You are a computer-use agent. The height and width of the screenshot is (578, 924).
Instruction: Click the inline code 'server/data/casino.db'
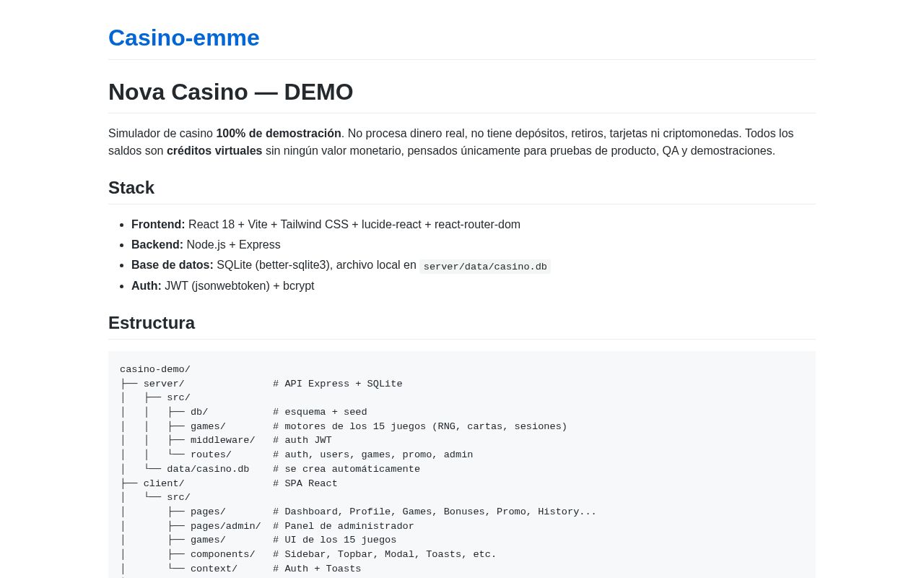pos(485,267)
